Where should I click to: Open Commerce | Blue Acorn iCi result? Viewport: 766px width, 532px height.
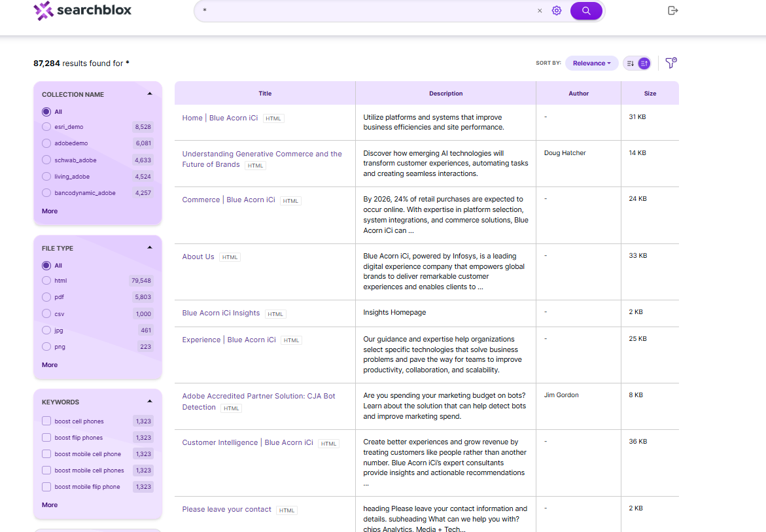click(229, 200)
